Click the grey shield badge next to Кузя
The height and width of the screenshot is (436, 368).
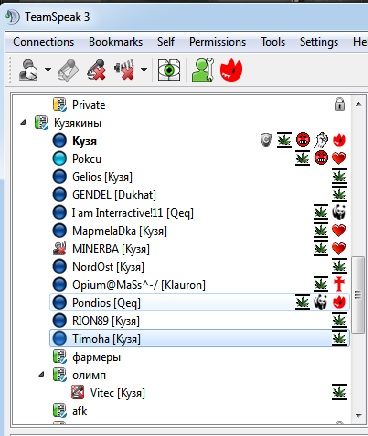tap(266, 140)
